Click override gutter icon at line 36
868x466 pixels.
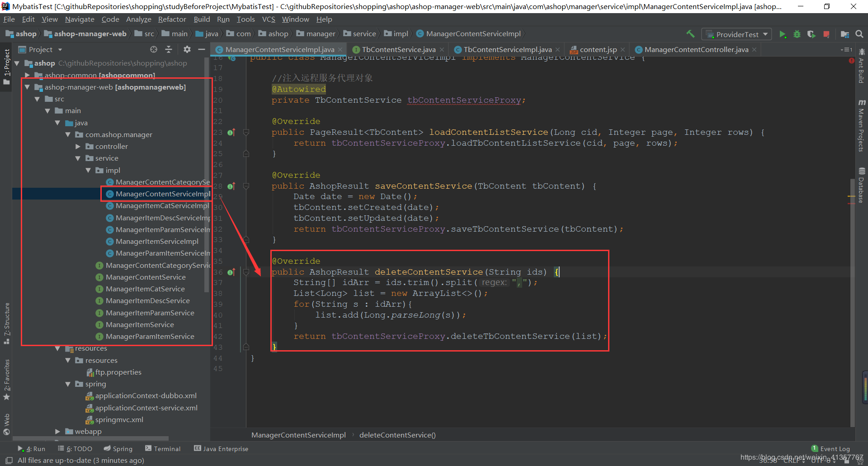tap(231, 272)
